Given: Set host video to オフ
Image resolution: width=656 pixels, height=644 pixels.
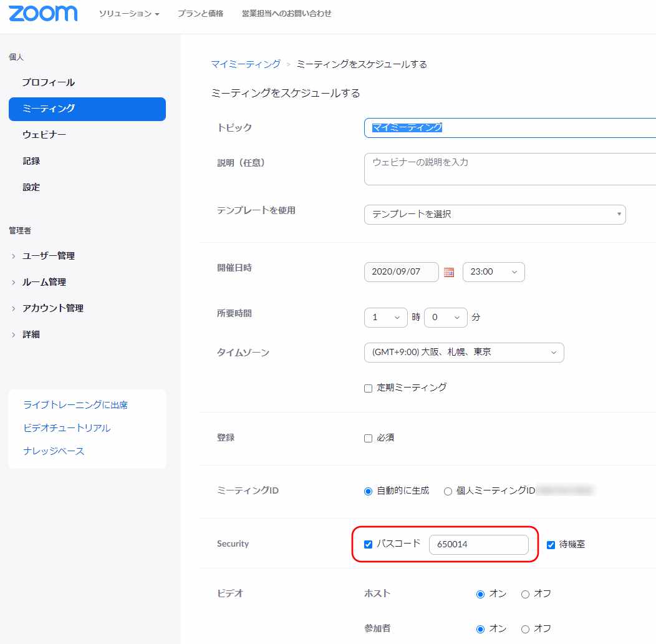Looking at the screenshot, I should pos(525,594).
